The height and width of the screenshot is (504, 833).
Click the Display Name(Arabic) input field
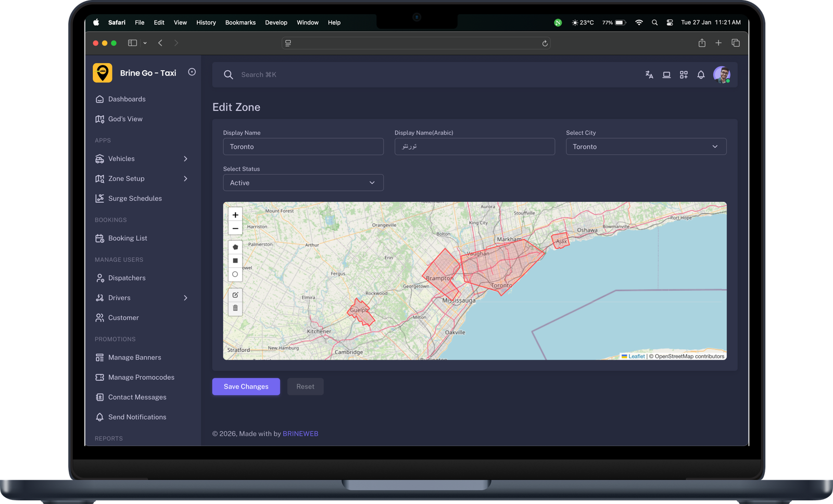(475, 147)
